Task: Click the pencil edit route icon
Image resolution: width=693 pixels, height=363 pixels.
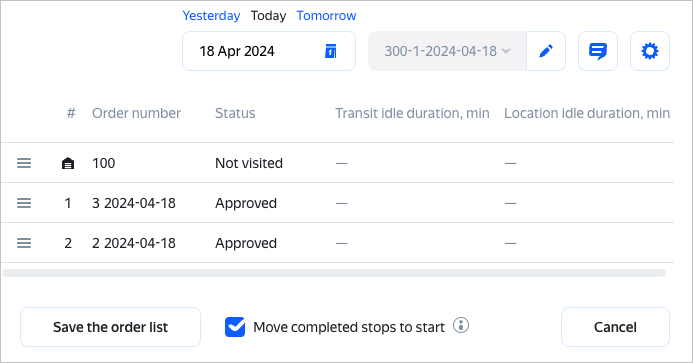Action: 546,51
